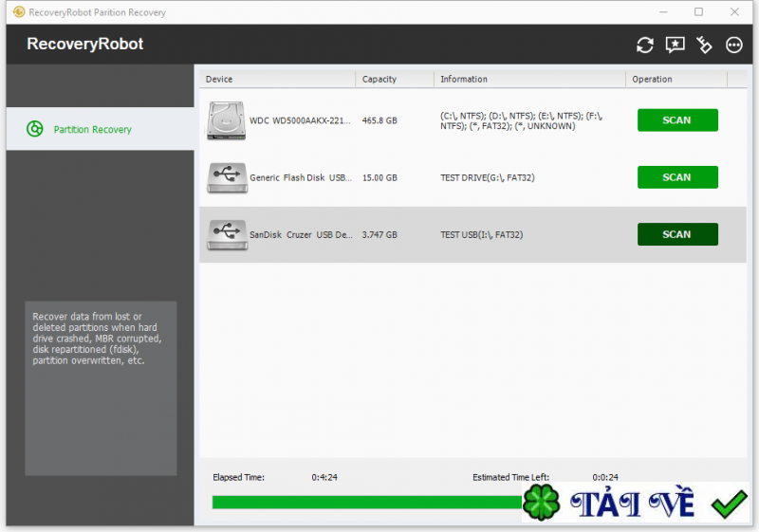
Task: Open the Partition Recovery sidebar tab
Action: tap(101, 129)
